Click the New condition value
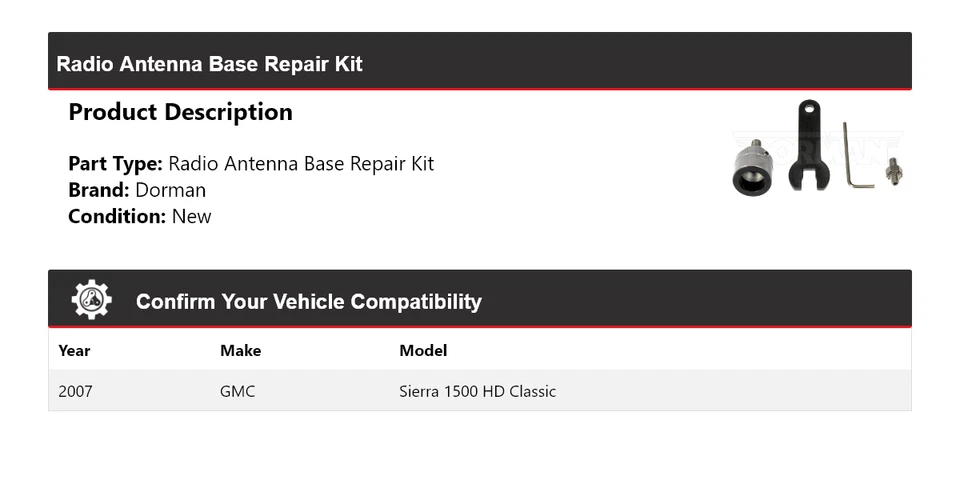Image resolution: width=960 pixels, height=480 pixels. tap(191, 216)
